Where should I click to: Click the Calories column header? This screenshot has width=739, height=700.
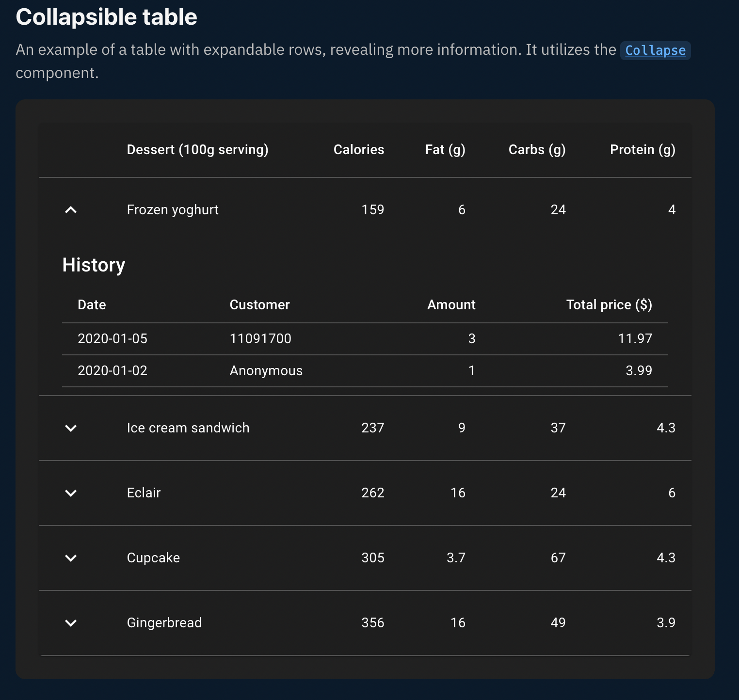point(358,150)
